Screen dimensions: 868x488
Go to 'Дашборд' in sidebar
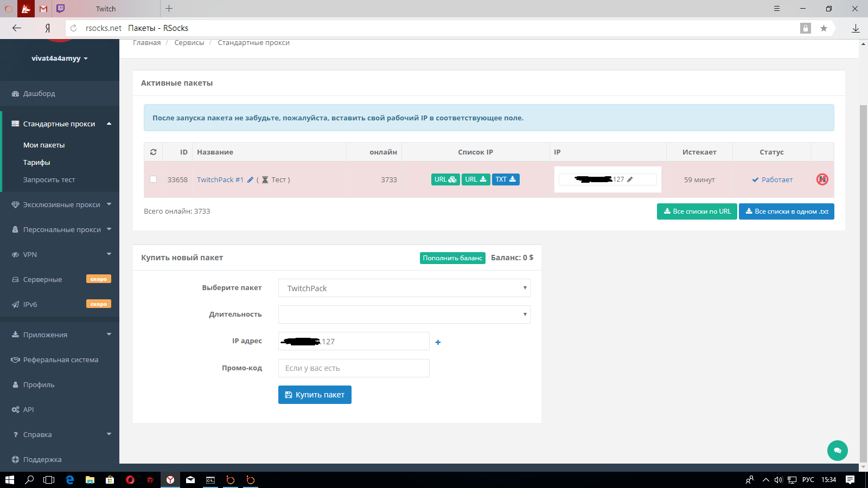39,94
